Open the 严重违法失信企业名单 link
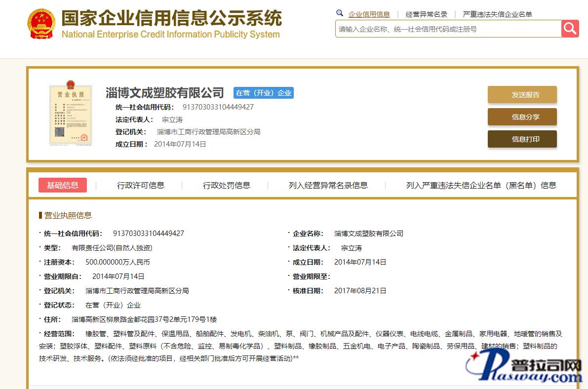The height and width of the screenshot is (389, 588). 497,14
